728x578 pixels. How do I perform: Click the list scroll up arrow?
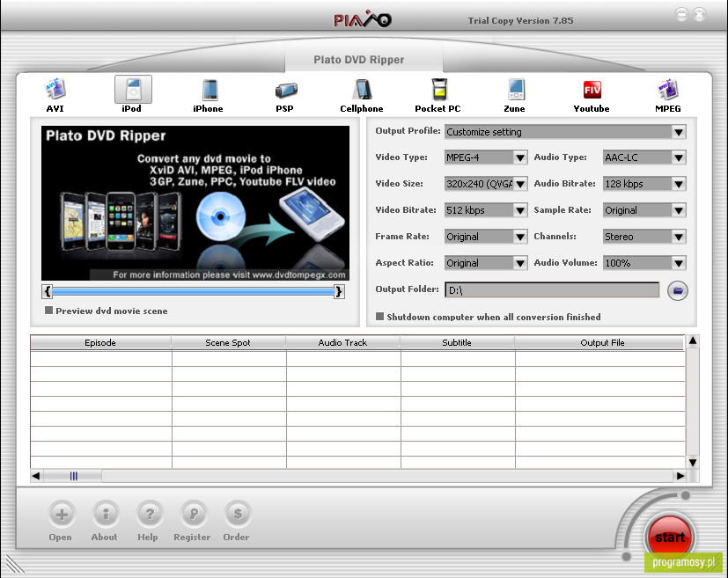693,341
